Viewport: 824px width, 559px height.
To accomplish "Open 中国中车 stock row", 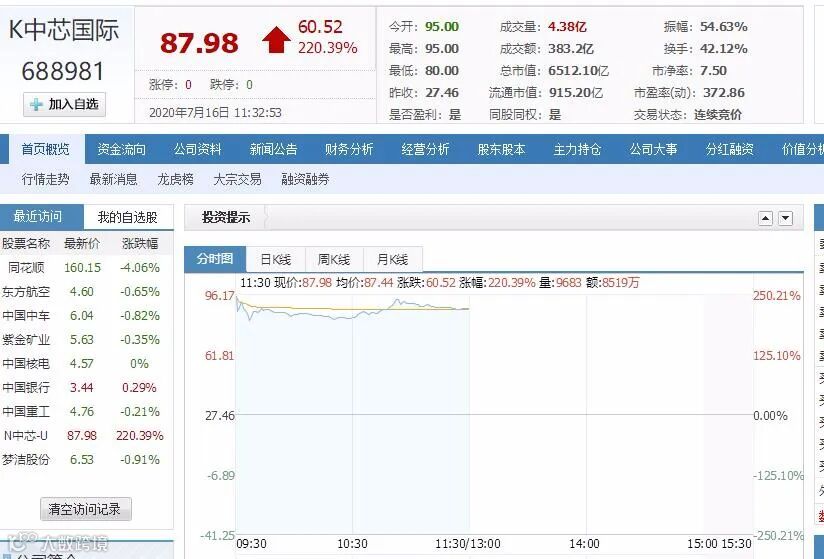I will coord(84,316).
